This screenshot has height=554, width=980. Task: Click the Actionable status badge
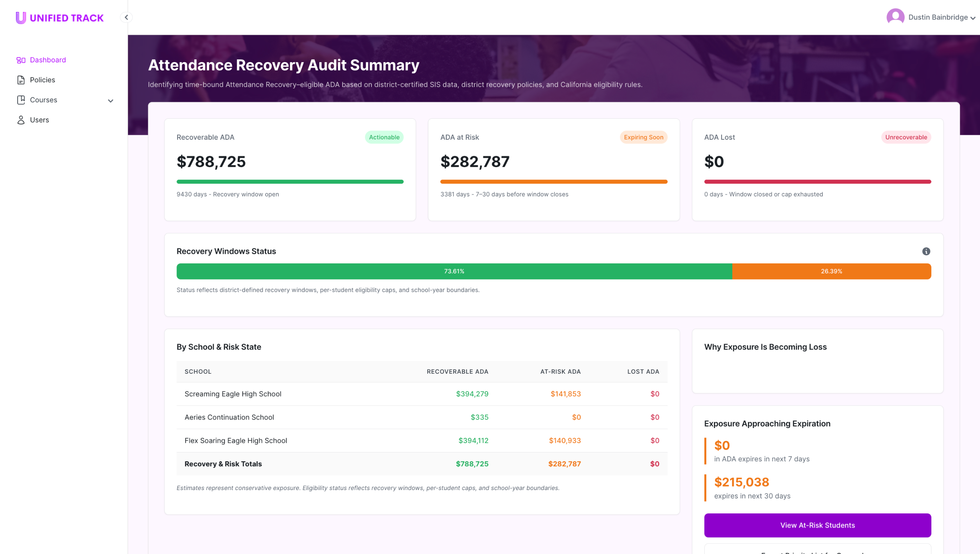point(384,137)
